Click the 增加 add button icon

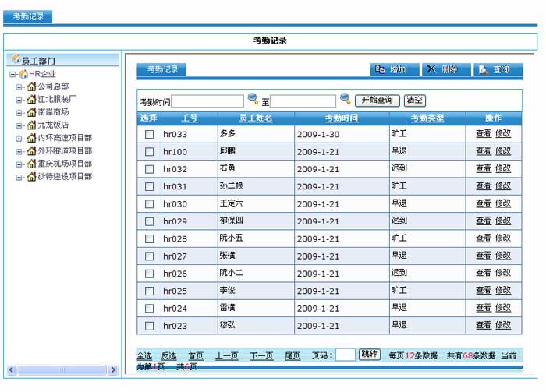(x=380, y=69)
